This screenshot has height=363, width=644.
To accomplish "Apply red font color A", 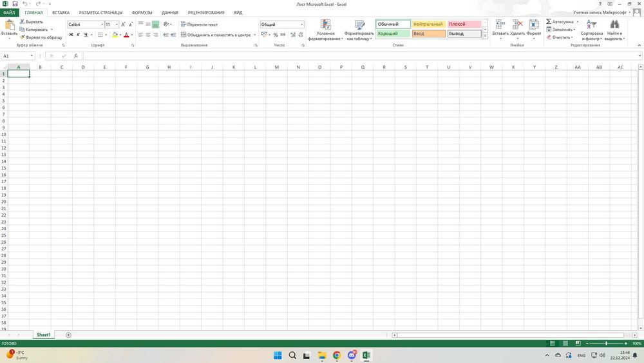I will coord(126,35).
